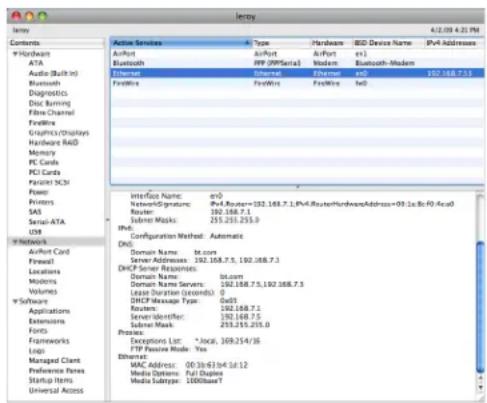Sort by Active Services column header
This screenshot has width=487, height=403.
click(181, 43)
